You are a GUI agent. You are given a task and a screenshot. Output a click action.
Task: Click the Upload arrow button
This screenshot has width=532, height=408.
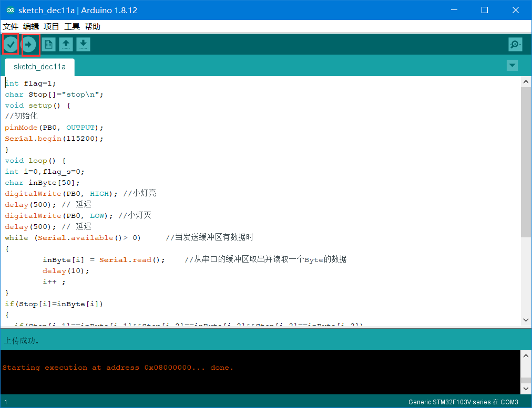[29, 44]
